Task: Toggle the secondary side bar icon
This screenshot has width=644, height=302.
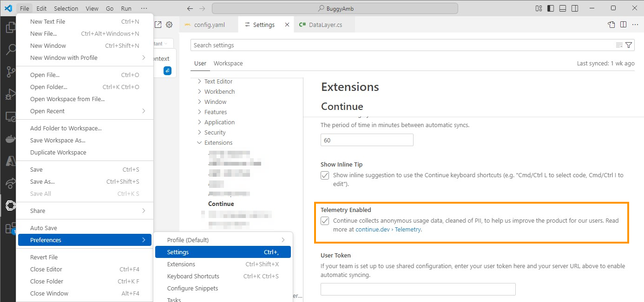Action: pyautogui.click(x=575, y=8)
